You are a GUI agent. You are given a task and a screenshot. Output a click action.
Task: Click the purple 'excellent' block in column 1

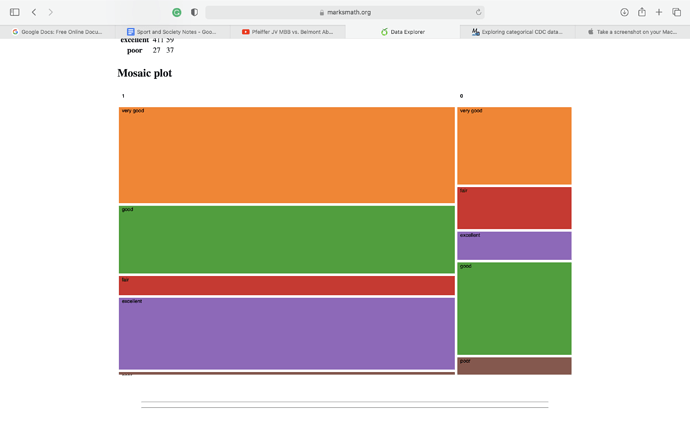286,333
